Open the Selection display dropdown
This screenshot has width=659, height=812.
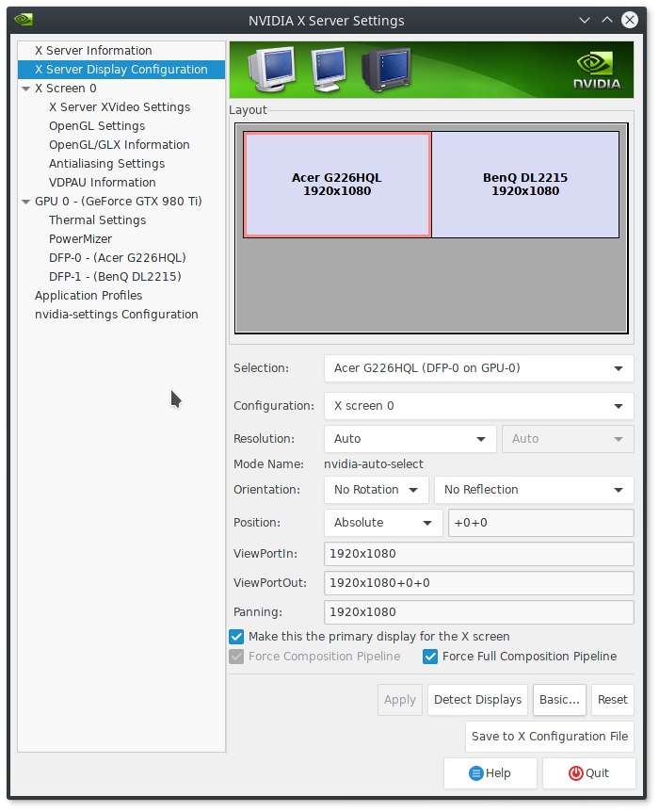click(x=479, y=368)
